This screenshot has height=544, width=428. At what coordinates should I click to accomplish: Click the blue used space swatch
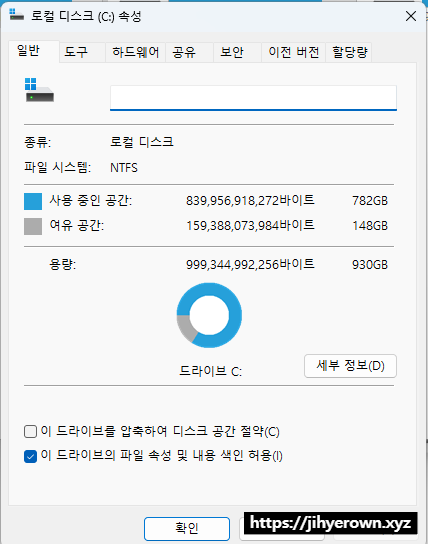(33, 202)
